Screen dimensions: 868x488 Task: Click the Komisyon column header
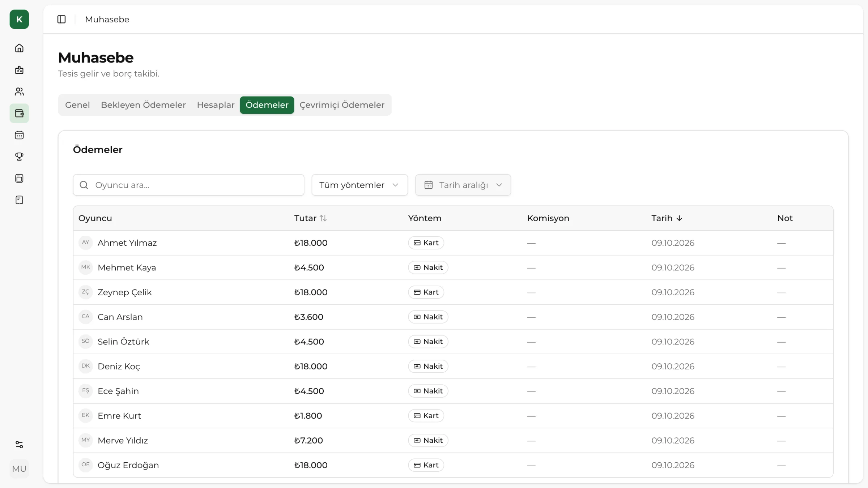coord(548,218)
